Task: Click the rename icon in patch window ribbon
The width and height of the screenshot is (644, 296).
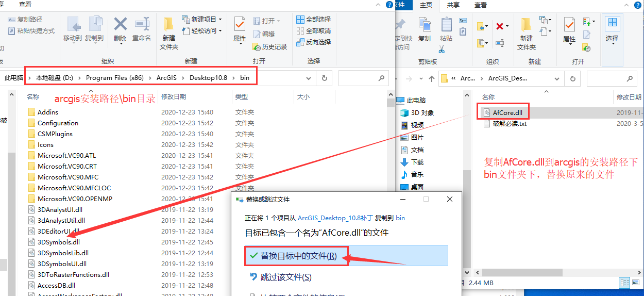Action: click(x=499, y=43)
